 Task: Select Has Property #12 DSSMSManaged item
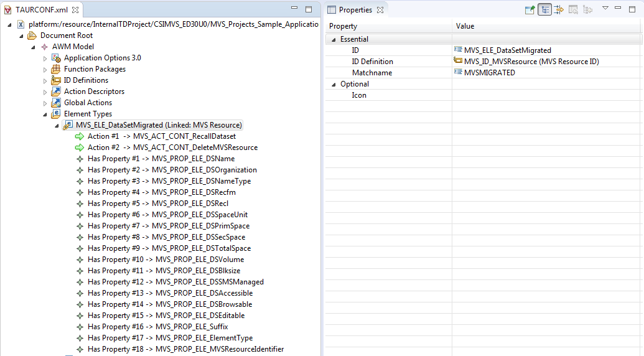tap(175, 282)
